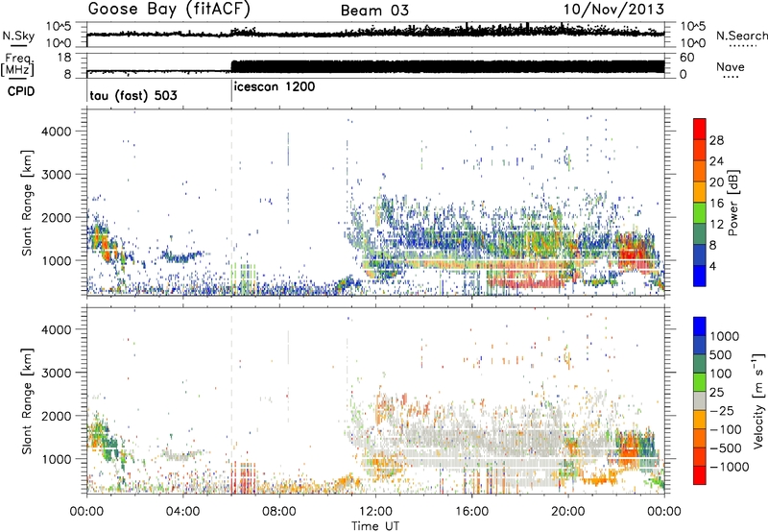
Task: Click the '60' tick of the Nave axis
Action: coord(687,58)
